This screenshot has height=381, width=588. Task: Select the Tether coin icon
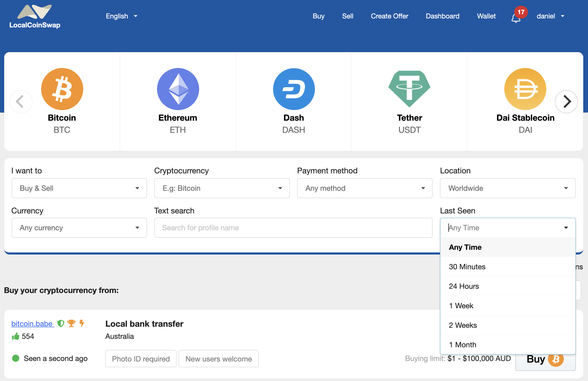pos(409,89)
